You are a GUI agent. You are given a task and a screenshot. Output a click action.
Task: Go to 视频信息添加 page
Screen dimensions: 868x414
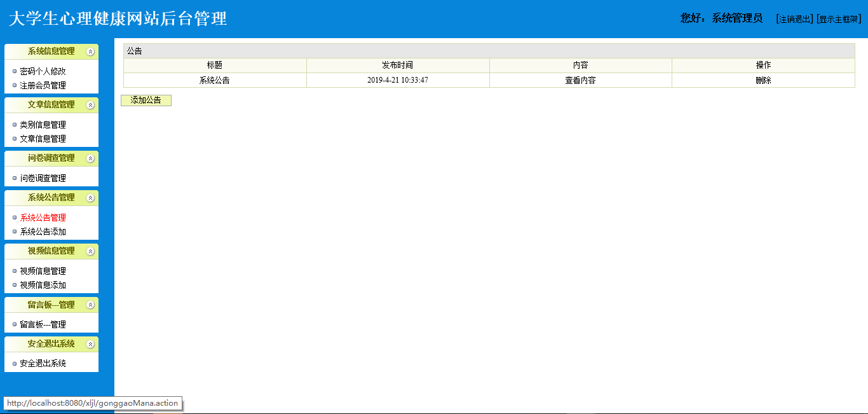pos(43,285)
